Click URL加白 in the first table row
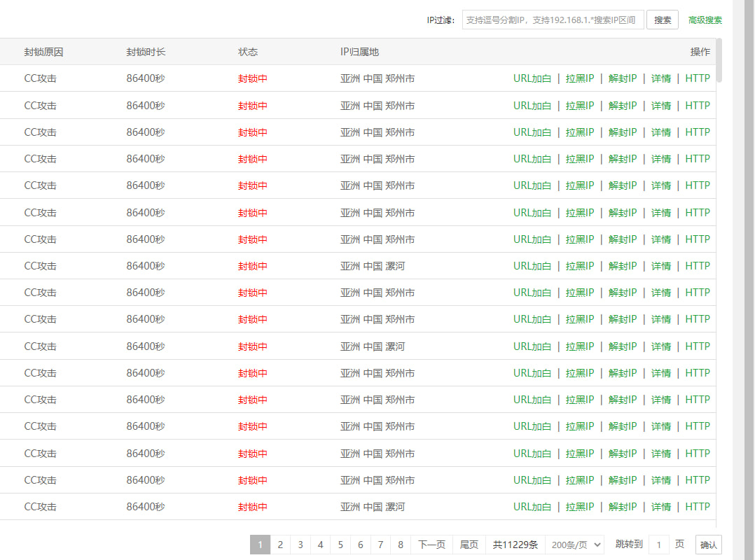 coord(532,79)
